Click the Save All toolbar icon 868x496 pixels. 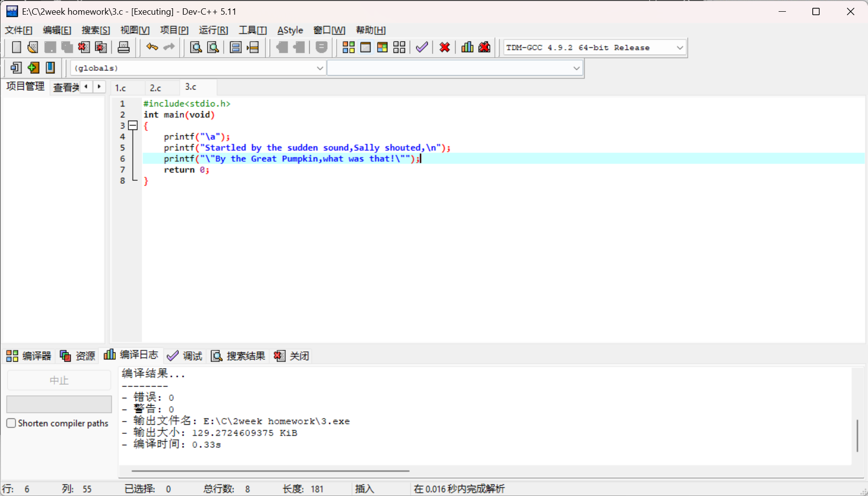click(67, 47)
